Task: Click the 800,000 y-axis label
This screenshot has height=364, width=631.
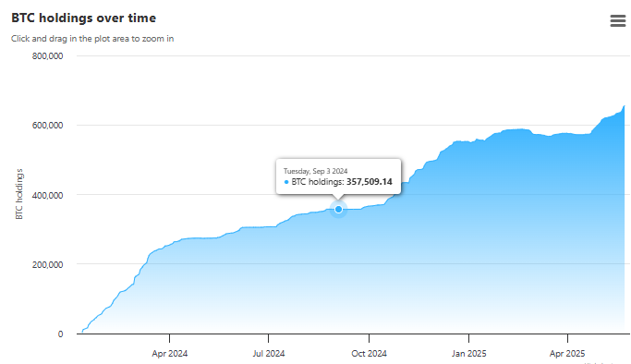Action: point(47,56)
